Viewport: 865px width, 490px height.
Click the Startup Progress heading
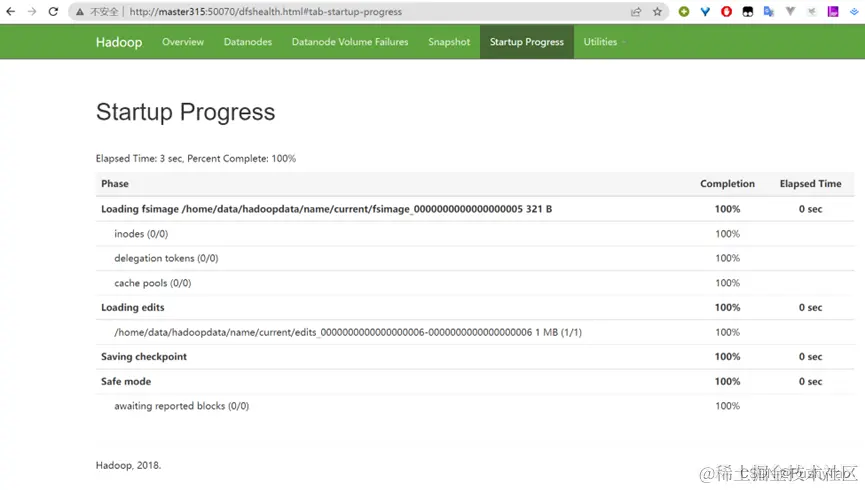click(x=185, y=112)
